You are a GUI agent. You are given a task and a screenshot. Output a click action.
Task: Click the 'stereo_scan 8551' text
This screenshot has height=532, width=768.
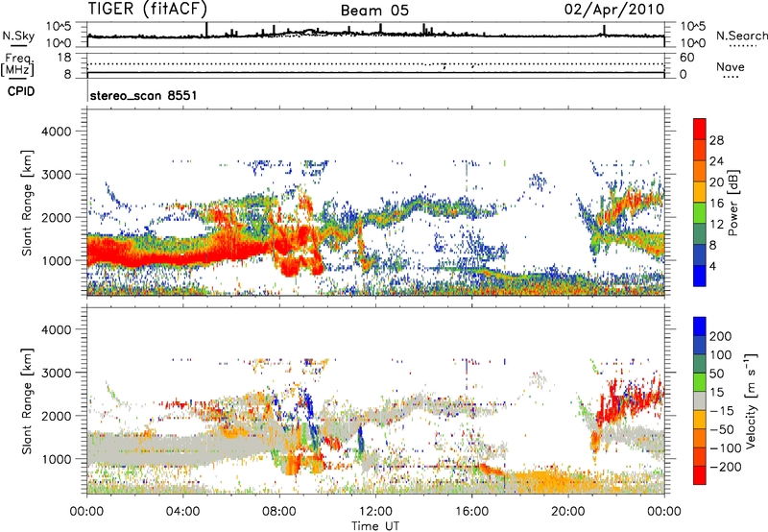pos(143,95)
